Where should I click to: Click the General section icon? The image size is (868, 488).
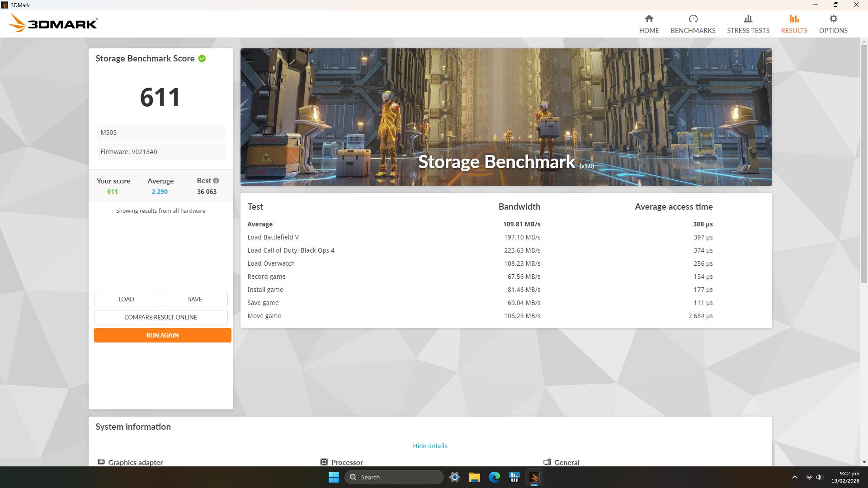click(x=547, y=462)
